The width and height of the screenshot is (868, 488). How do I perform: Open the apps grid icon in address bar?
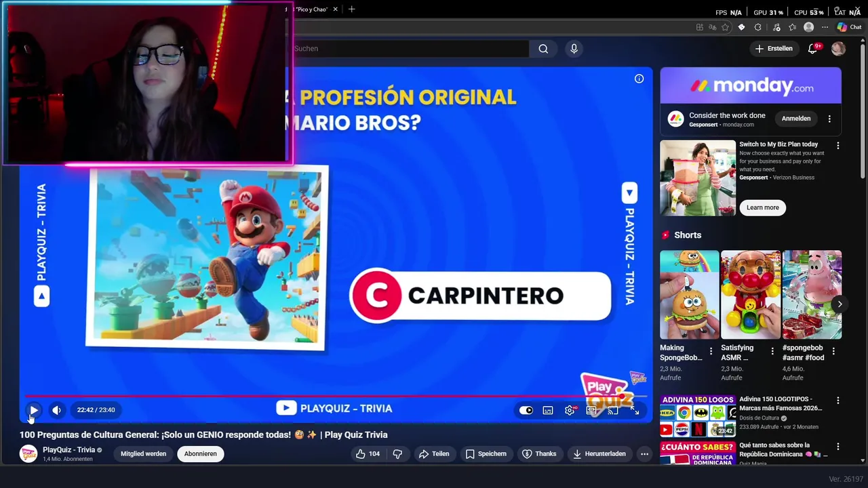click(699, 27)
